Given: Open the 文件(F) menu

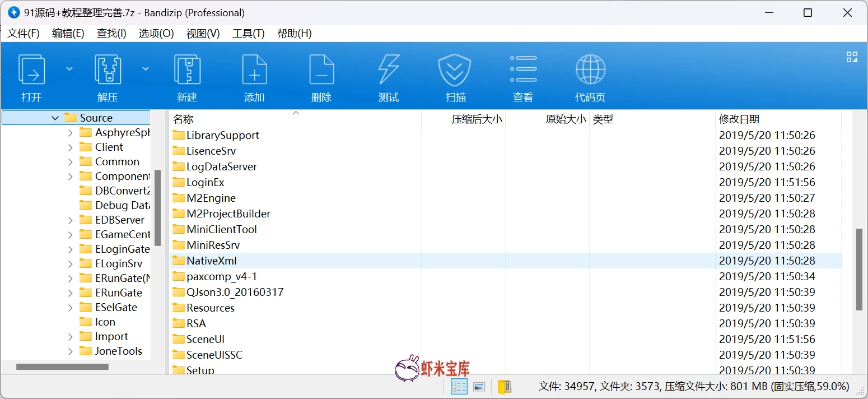Looking at the screenshot, I should coord(24,34).
